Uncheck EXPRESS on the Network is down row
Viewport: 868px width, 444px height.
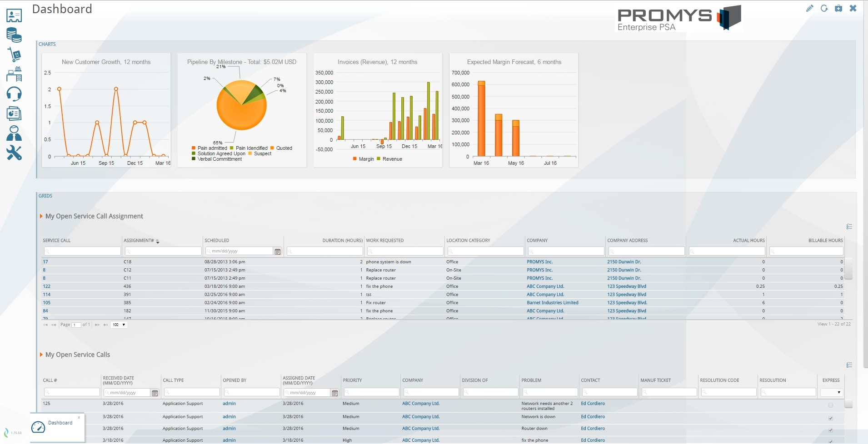coord(831,418)
